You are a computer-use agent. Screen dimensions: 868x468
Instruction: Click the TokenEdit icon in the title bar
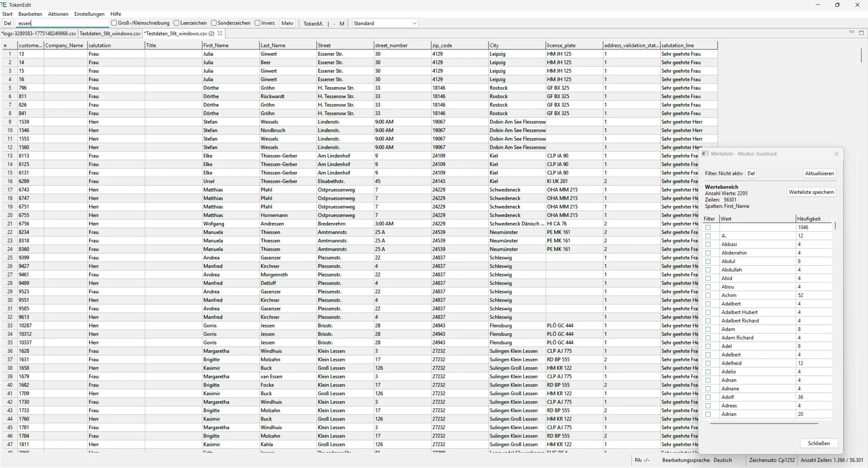pos(4,5)
